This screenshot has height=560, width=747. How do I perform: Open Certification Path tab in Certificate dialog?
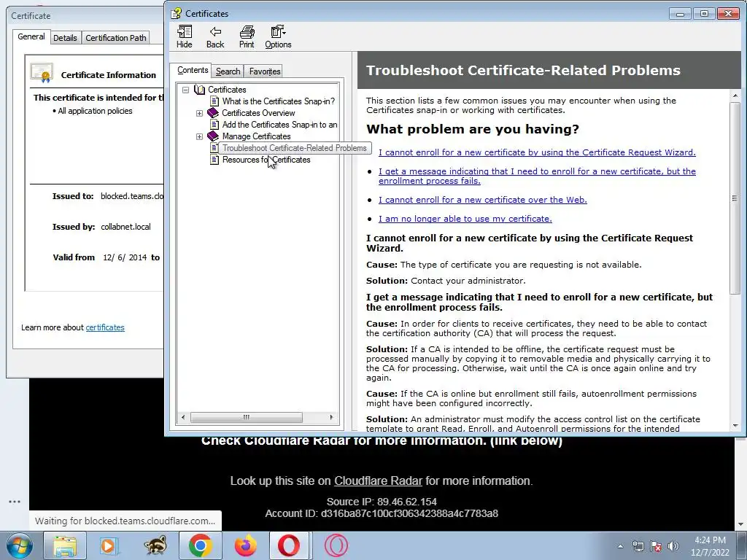(x=116, y=38)
